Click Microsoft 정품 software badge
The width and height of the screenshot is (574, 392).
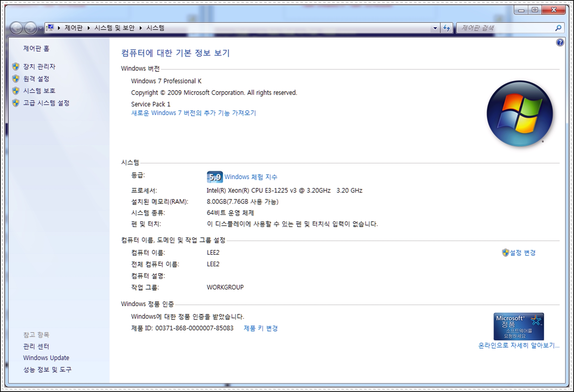click(x=519, y=326)
